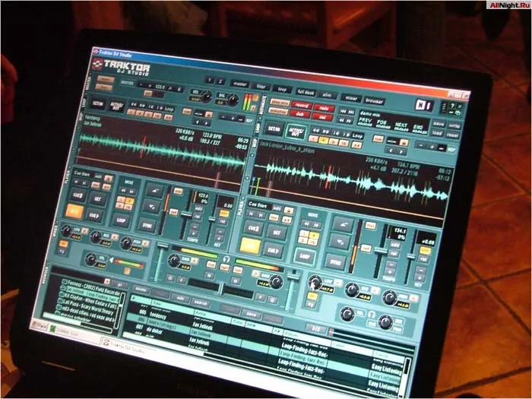Click the red del button
Screen dimensions: 532x399
pos(321,117)
